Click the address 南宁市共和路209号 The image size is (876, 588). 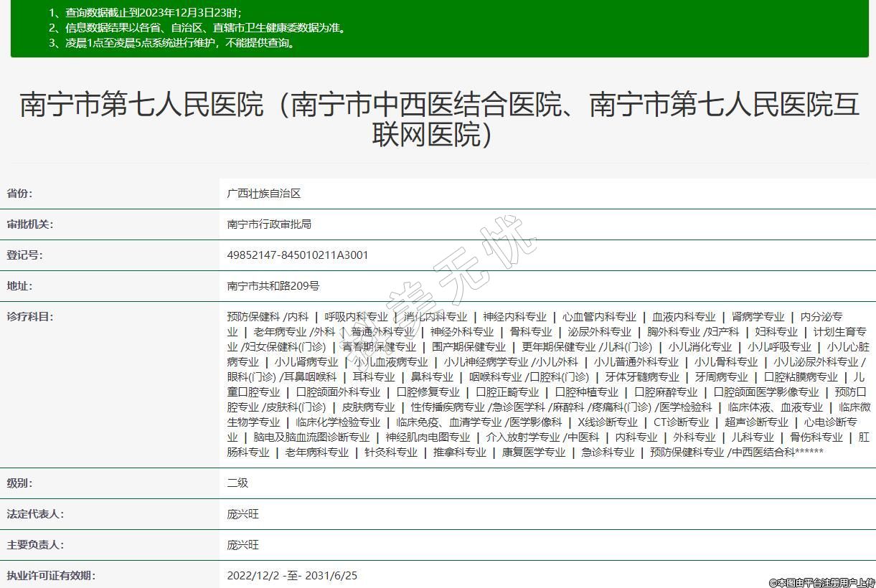point(273,286)
